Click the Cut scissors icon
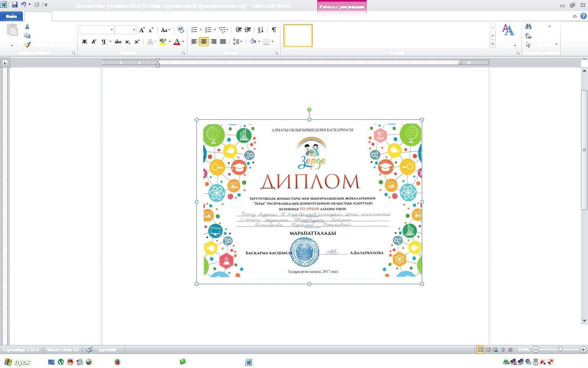588x368 pixels. point(27,27)
